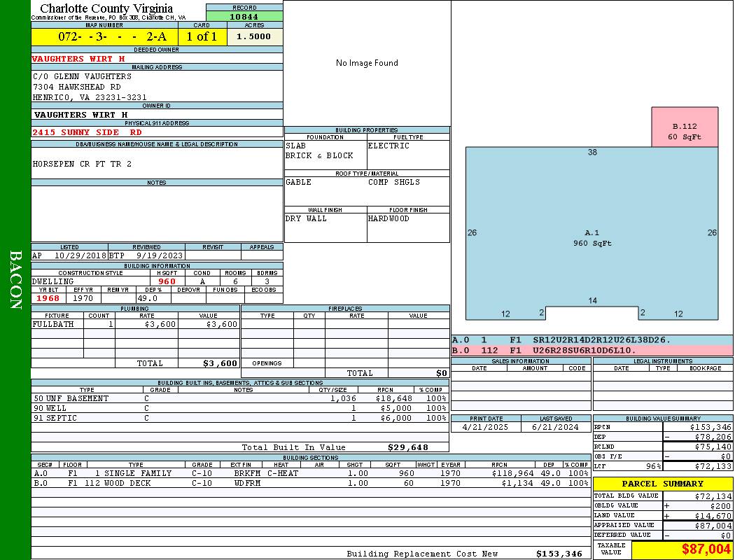Screen dimensions: 735x560
Task: Click the deeded owner name VAUGHTERS WIRT H
Action: (78, 59)
